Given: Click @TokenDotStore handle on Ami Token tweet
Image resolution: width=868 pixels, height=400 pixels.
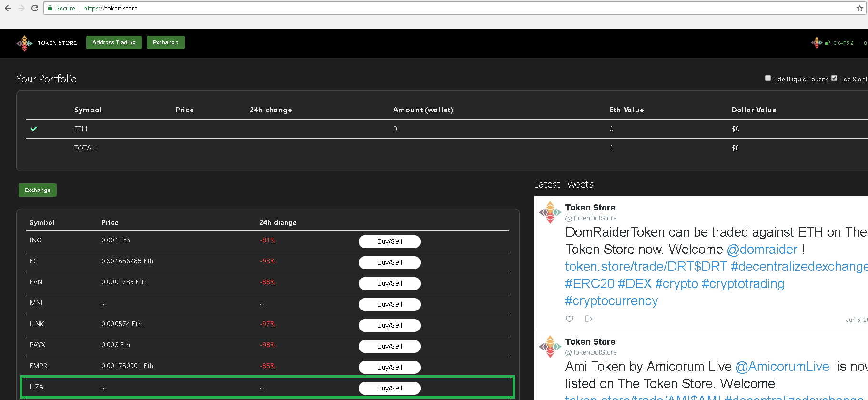Looking at the screenshot, I should pyautogui.click(x=591, y=352).
